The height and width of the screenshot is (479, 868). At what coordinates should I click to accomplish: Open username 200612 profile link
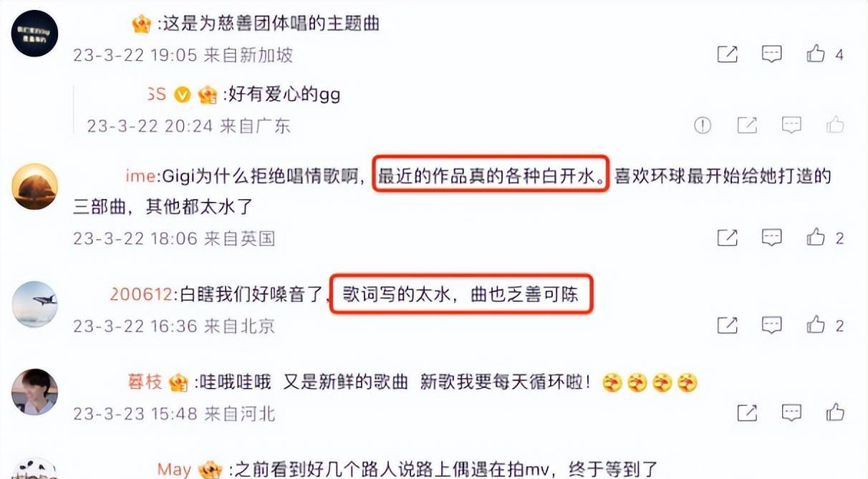141,294
